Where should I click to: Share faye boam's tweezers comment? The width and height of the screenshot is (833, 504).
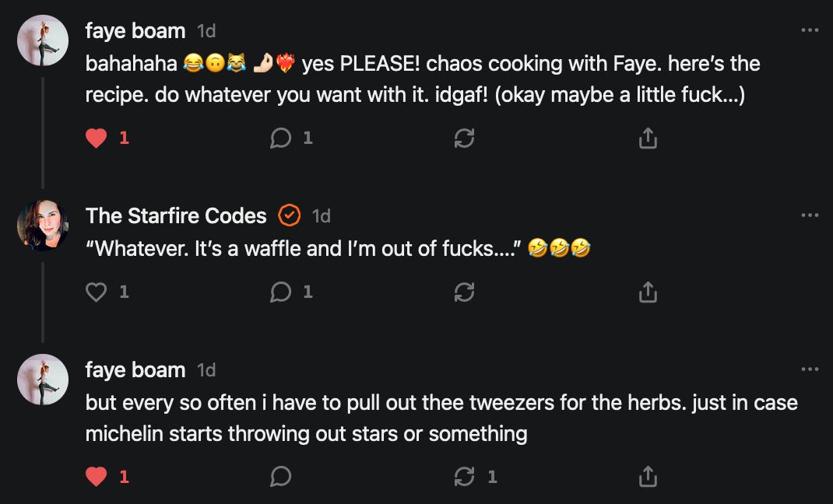click(648, 477)
